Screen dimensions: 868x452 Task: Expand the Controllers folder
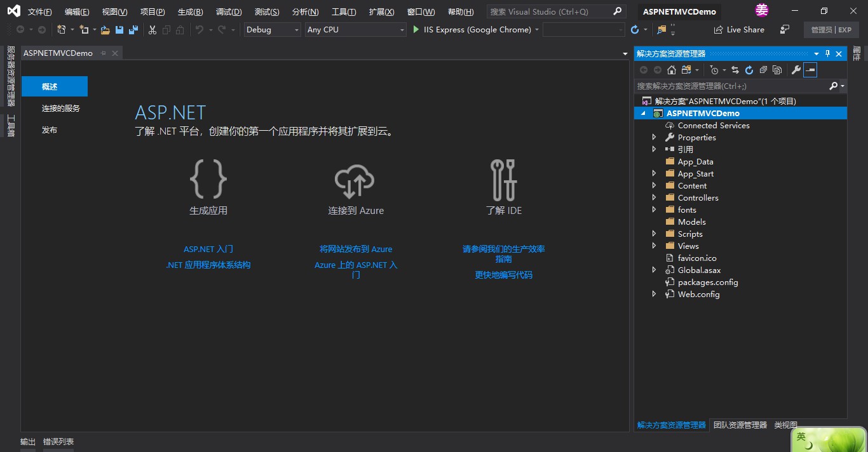654,197
